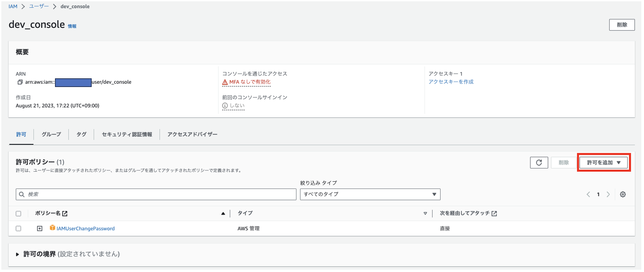Click the アクセスキーを作成 link
Viewport: 644px width, 272px height.
[x=451, y=82]
